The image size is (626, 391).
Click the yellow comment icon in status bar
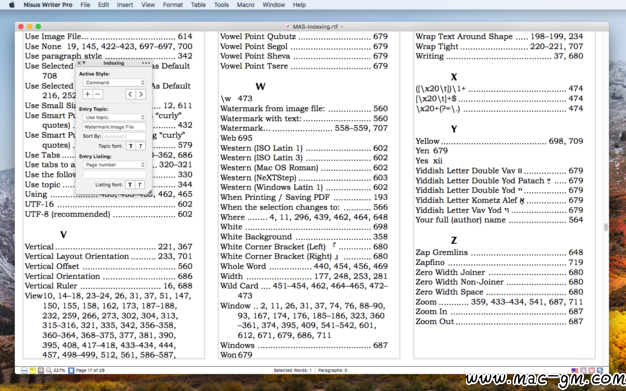(33, 370)
